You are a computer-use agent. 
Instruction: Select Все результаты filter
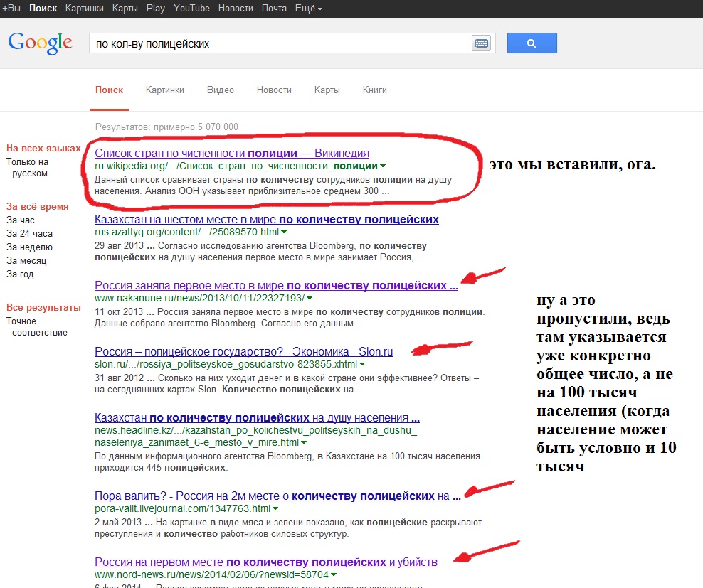[43, 307]
